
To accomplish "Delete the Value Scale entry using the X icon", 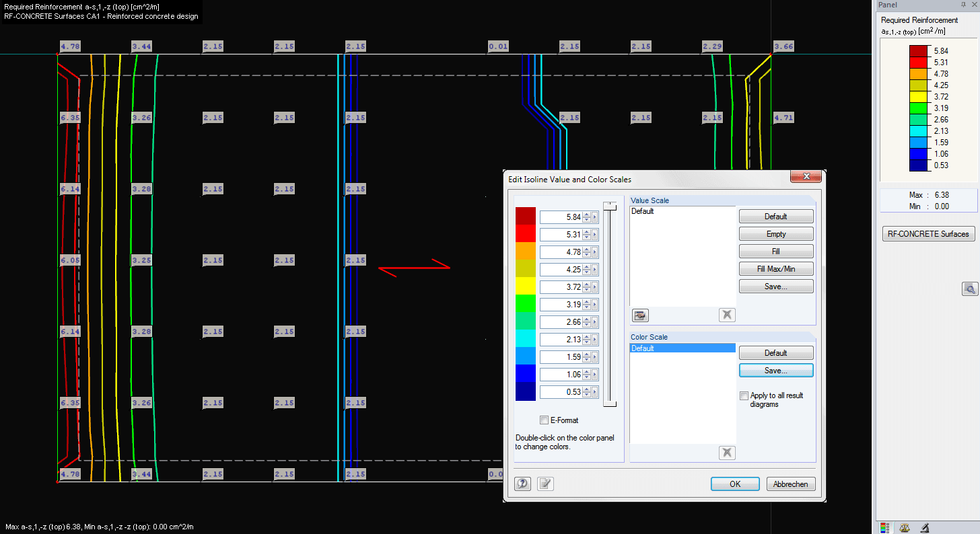I will click(x=727, y=314).
